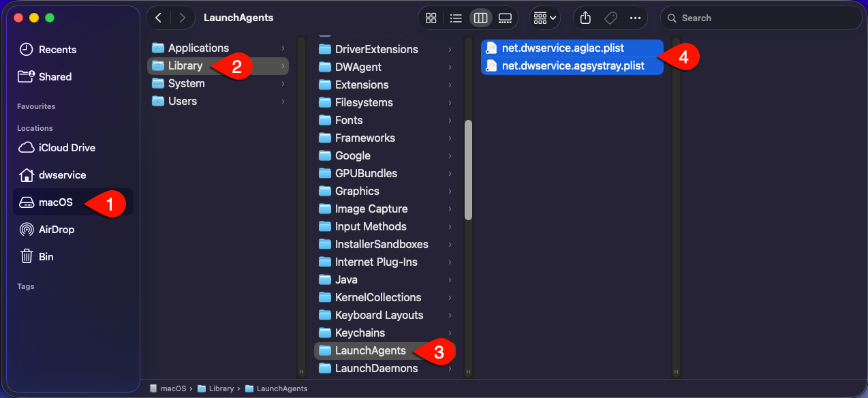Open AirDrop in the sidebar

(x=72, y=230)
